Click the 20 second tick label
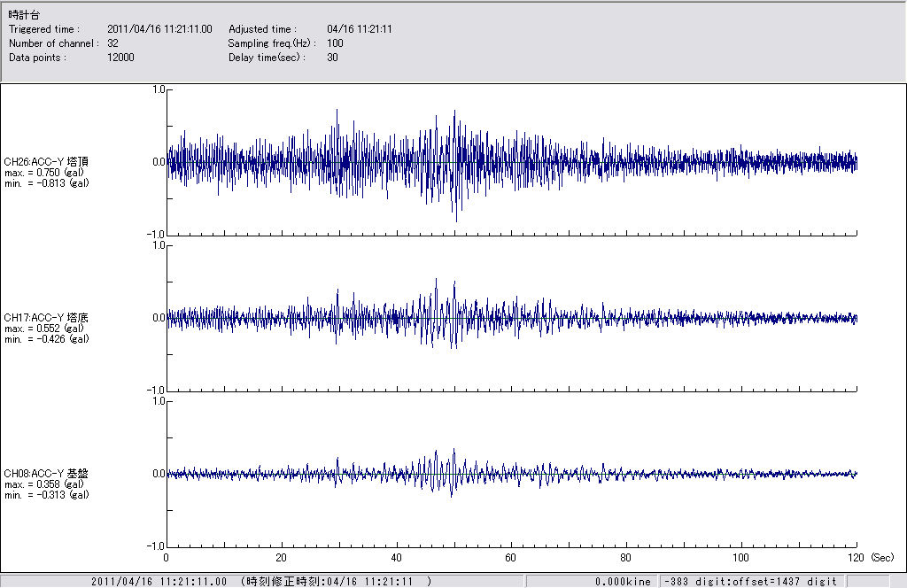907x588 pixels. [x=281, y=558]
